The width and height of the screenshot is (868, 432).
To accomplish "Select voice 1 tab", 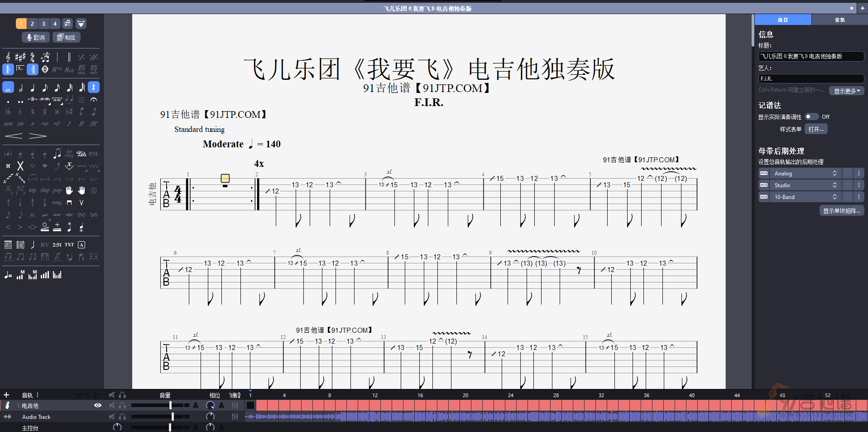I will click(x=21, y=24).
